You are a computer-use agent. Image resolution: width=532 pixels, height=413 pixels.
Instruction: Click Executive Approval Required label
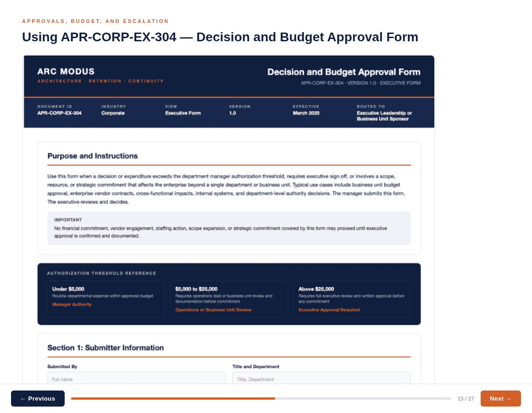[329, 310]
